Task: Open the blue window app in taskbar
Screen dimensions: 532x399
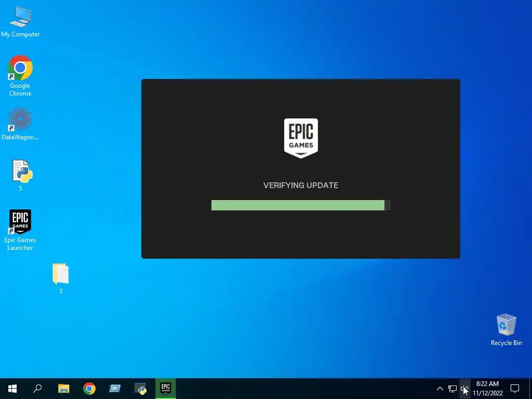Action: coord(115,389)
